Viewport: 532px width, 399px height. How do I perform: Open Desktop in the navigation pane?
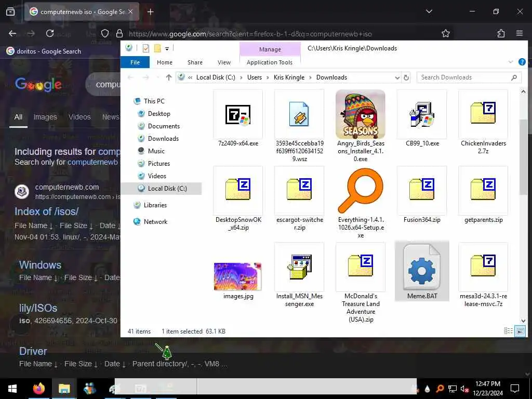159,114
